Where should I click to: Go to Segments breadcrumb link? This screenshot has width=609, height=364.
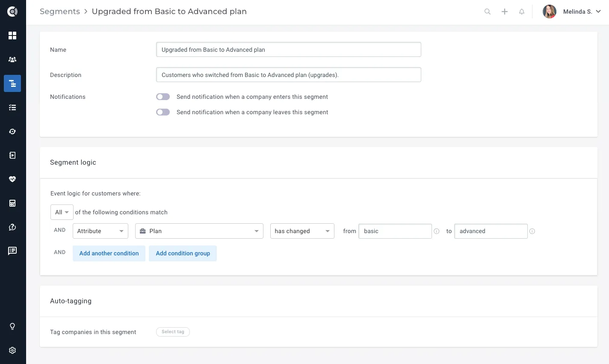point(60,12)
